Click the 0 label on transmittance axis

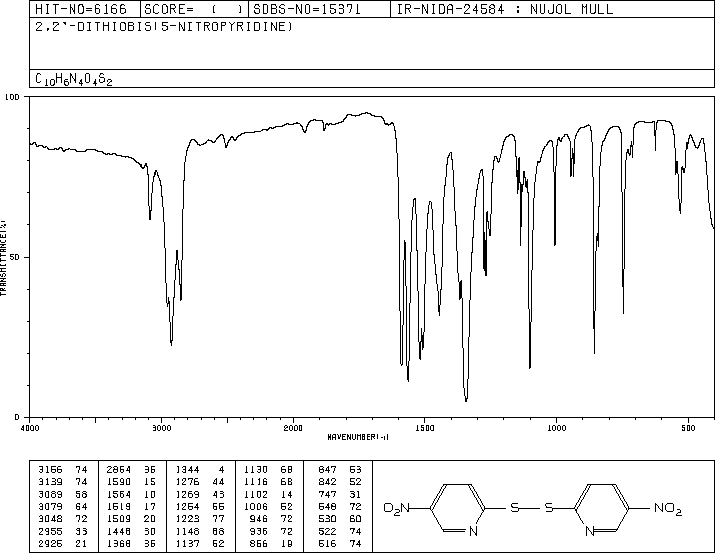(x=17, y=417)
